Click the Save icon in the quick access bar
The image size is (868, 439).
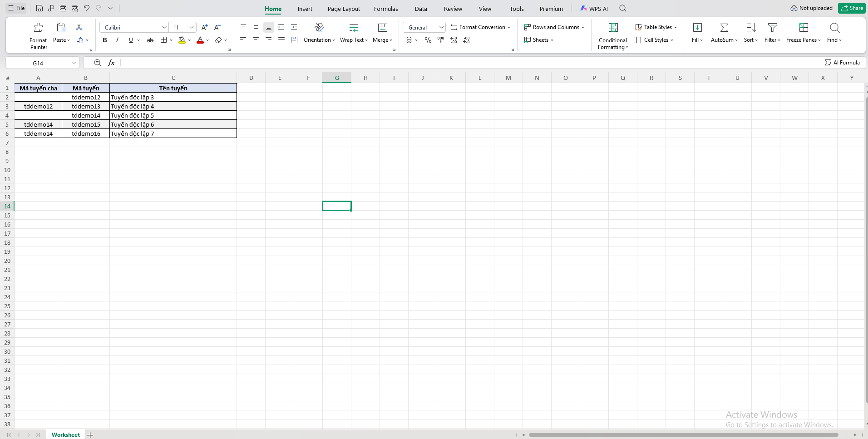tap(39, 8)
